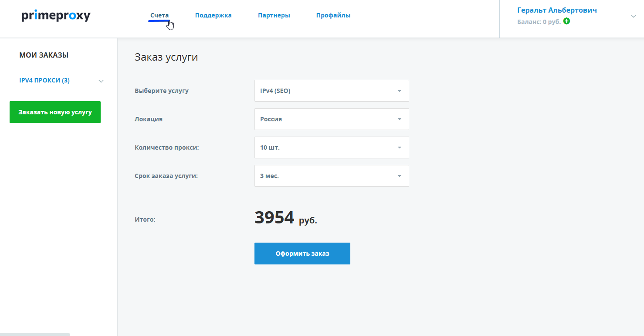The height and width of the screenshot is (336, 644).
Task: Select IPV4 ПРОКСИ (3) in sidebar
Action: (44, 80)
